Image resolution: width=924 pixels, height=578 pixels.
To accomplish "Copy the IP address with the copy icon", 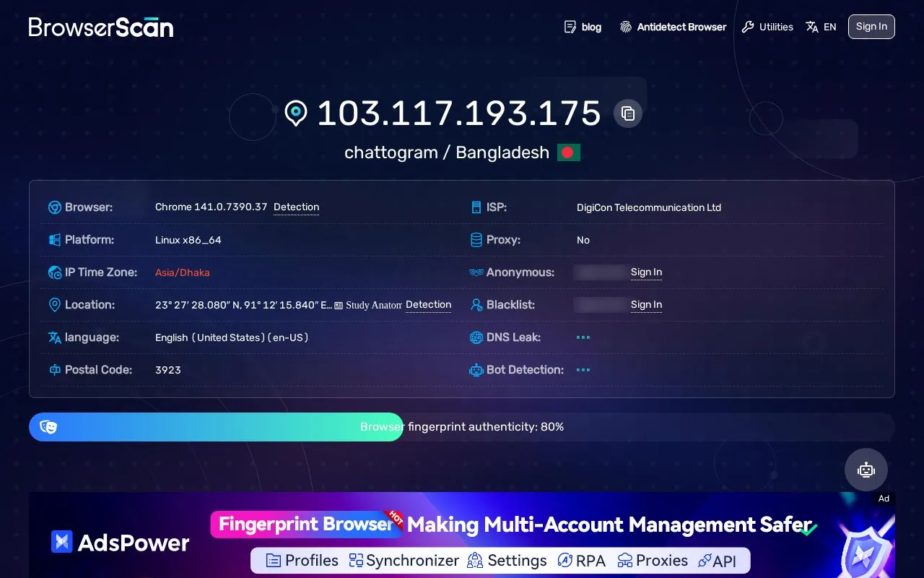I will 628,113.
